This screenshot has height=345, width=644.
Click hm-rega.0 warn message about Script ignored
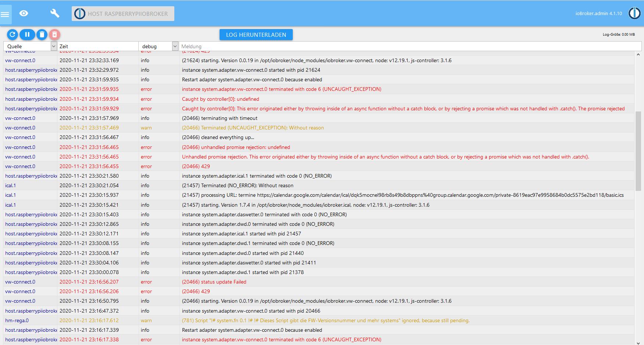326,320
